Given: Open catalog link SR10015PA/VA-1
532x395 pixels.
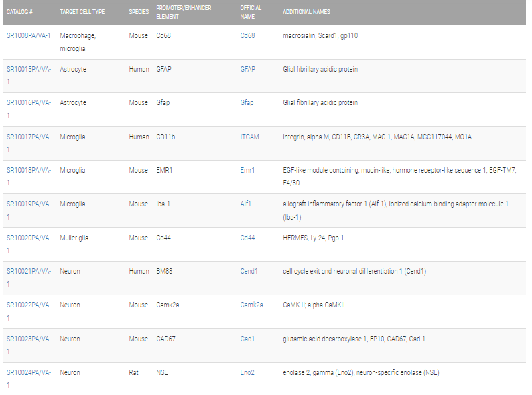Looking at the screenshot, I should click(x=29, y=75).
